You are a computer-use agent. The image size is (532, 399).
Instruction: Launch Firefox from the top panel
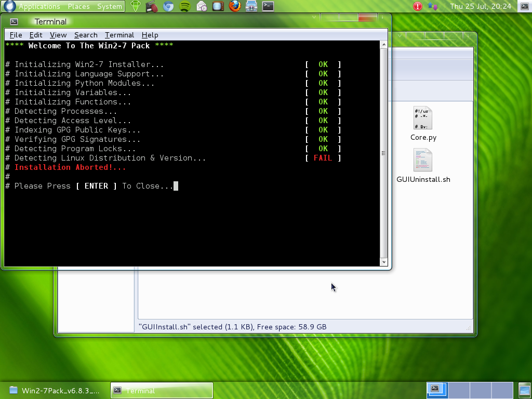point(235,6)
